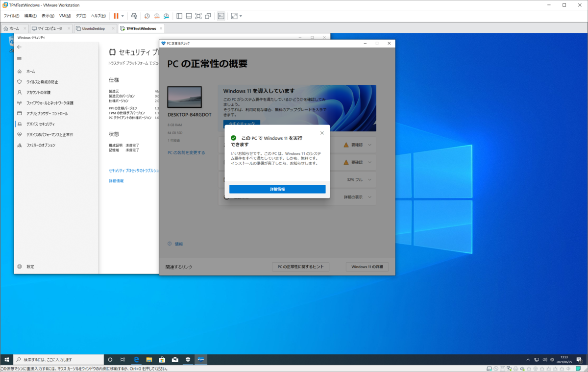The image size is (588, 372).
Task: Click the 詳細情報 link in Windows Security
Action: pyautogui.click(x=116, y=181)
